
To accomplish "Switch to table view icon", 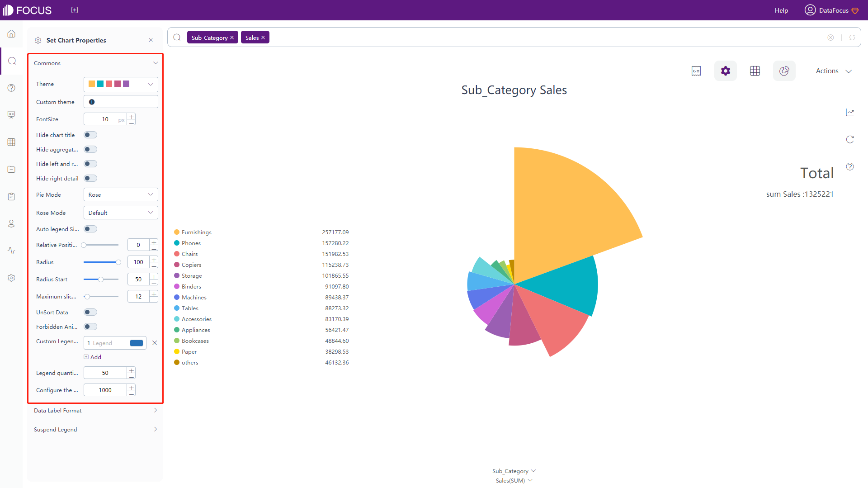I will [x=755, y=71].
